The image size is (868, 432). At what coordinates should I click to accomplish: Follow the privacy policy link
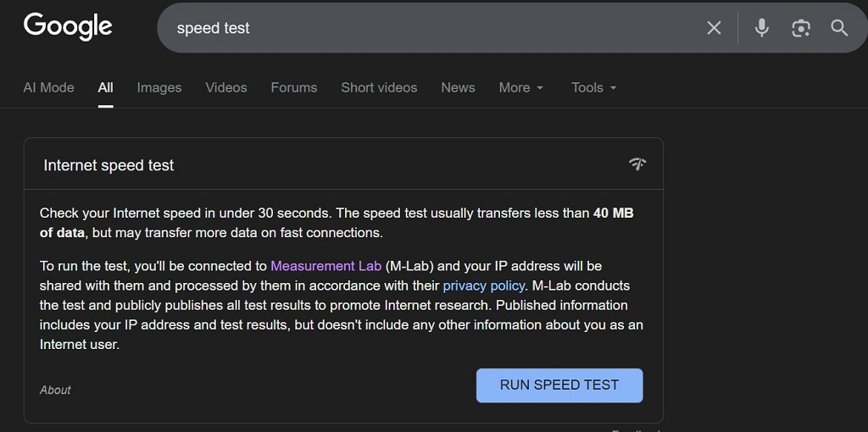point(484,285)
